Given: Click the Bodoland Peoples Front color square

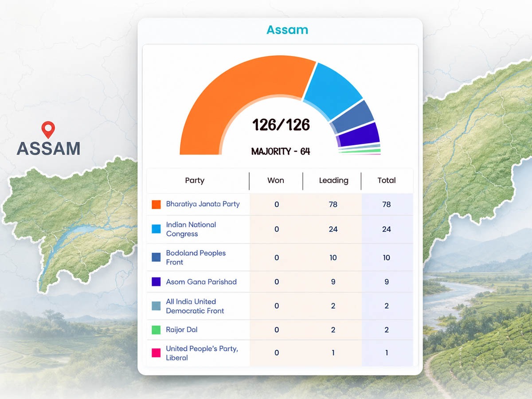Looking at the screenshot, I should pyautogui.click(x=156, y=257).
